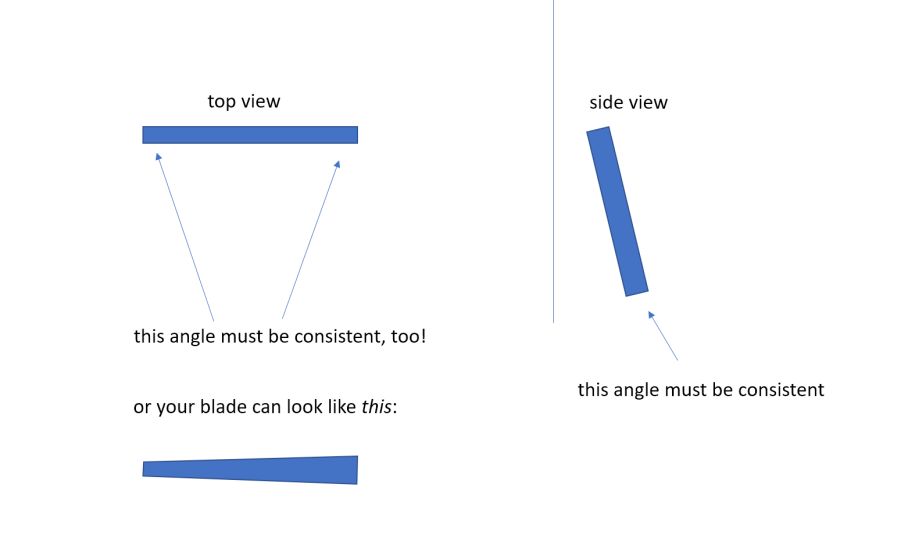
Task: Click 'this angle must be consistent' caption
Action: (701, 390)
